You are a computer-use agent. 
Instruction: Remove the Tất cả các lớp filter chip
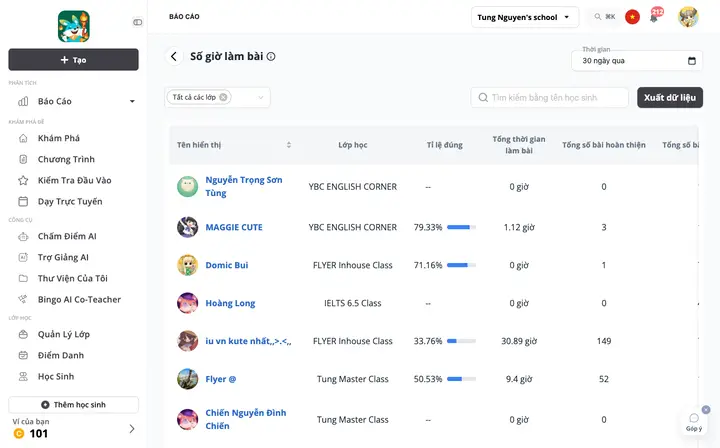tap(223, 97)
